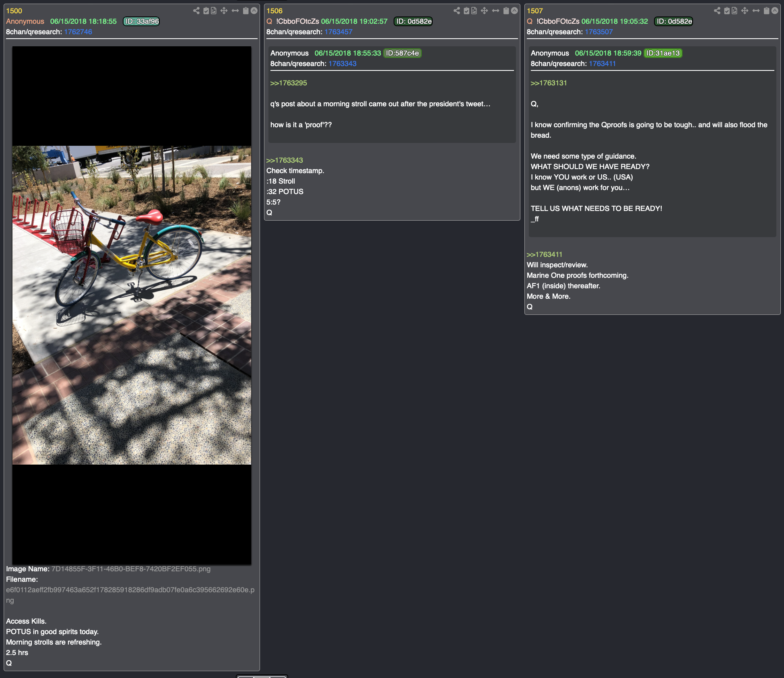This screenshot has height=678, width=784.
Task: Follow the >>1763411 reply reference in Q's response
Action: tap(545, 254)
